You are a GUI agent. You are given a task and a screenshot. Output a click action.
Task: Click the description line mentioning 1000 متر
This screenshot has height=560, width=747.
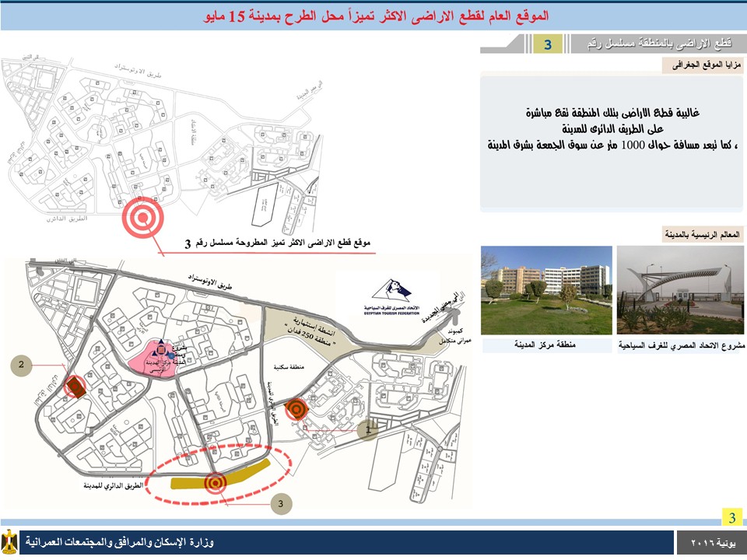coord(612,145)
